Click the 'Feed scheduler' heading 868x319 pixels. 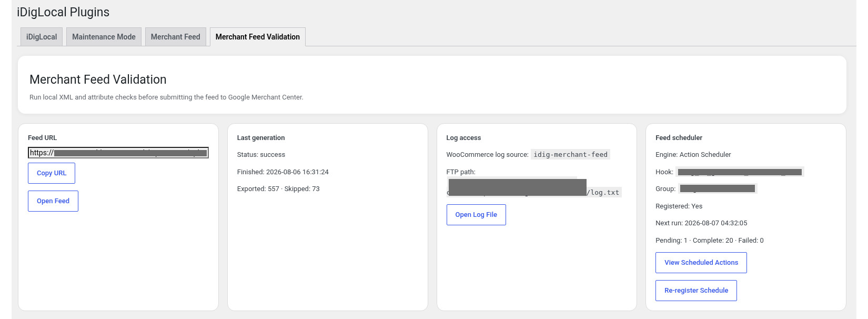[679, 138]
